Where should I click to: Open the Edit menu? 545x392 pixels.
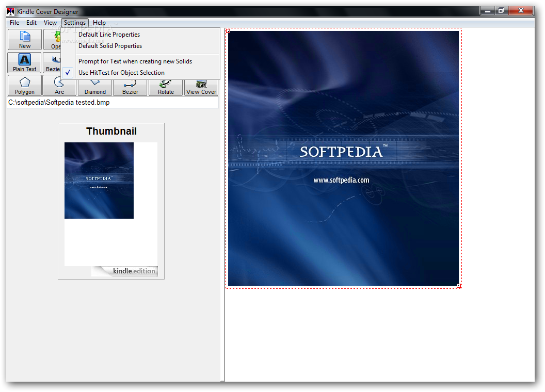31,23
